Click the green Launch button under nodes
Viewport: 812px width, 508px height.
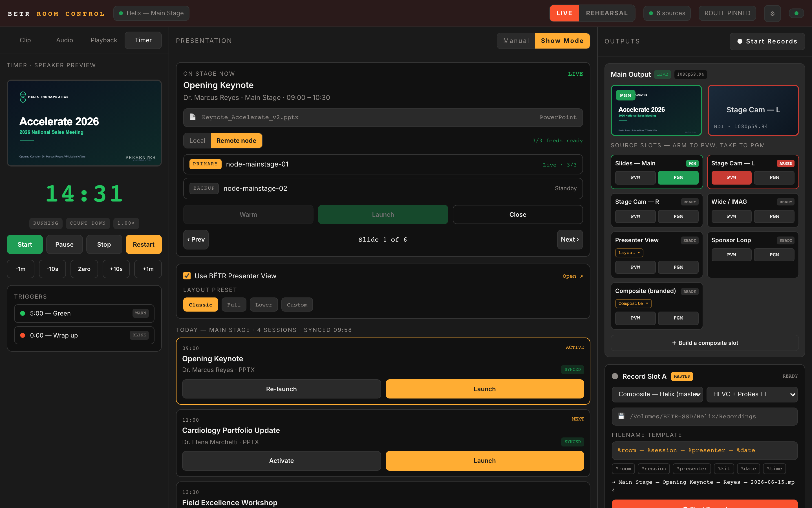click(383, 214)
